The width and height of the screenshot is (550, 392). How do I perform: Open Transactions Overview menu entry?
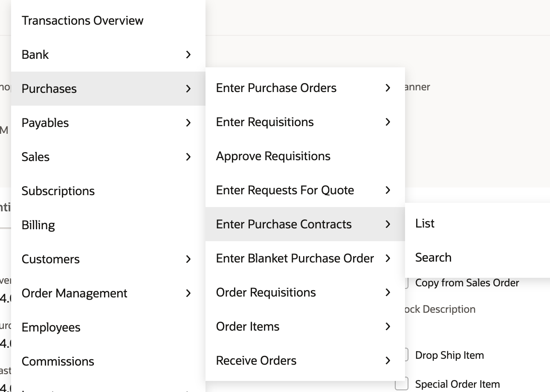click(108, 20)
